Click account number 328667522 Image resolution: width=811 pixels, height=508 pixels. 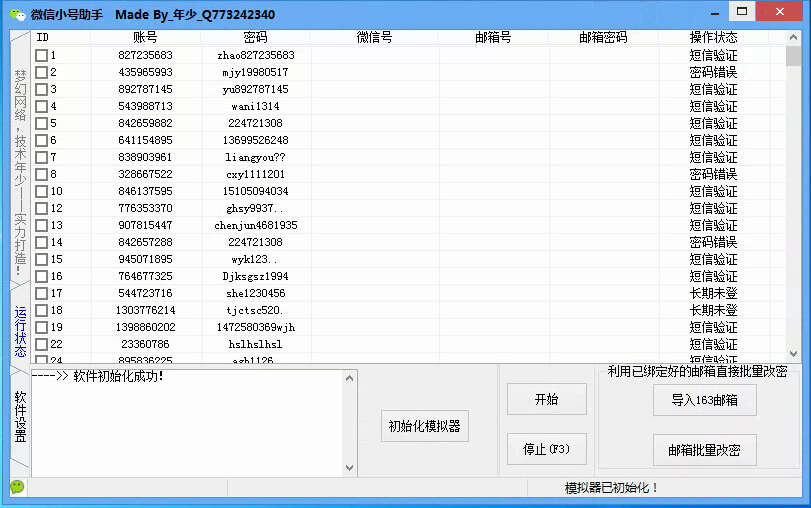click(x=145, y=174)
